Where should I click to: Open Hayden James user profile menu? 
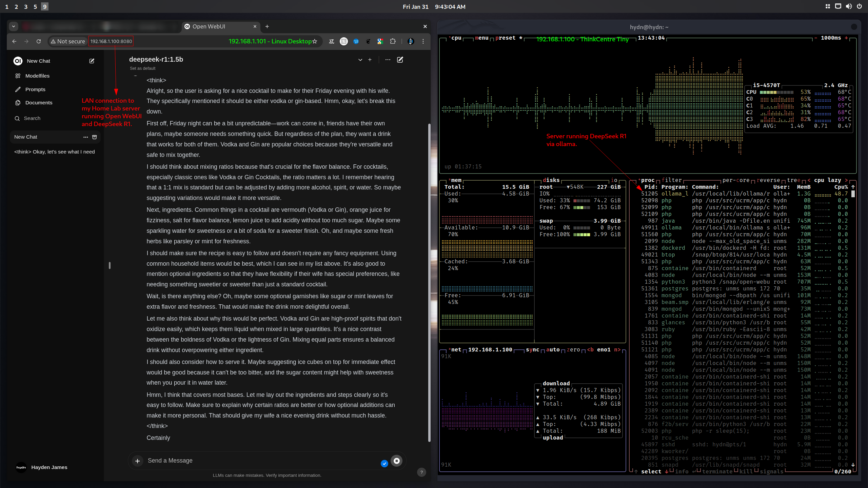[x=42, y=467]
